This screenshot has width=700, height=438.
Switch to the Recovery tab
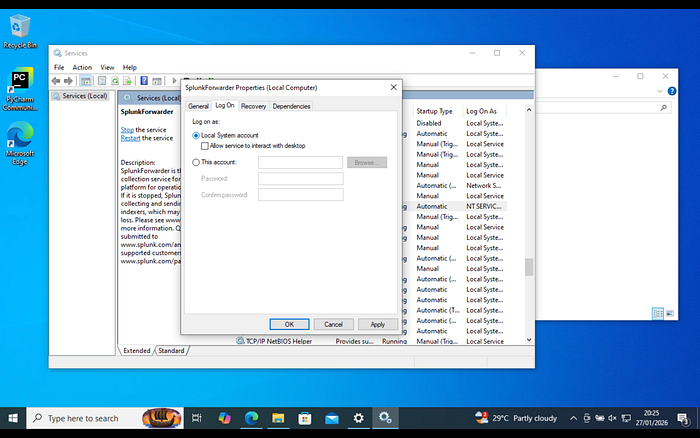254,106
